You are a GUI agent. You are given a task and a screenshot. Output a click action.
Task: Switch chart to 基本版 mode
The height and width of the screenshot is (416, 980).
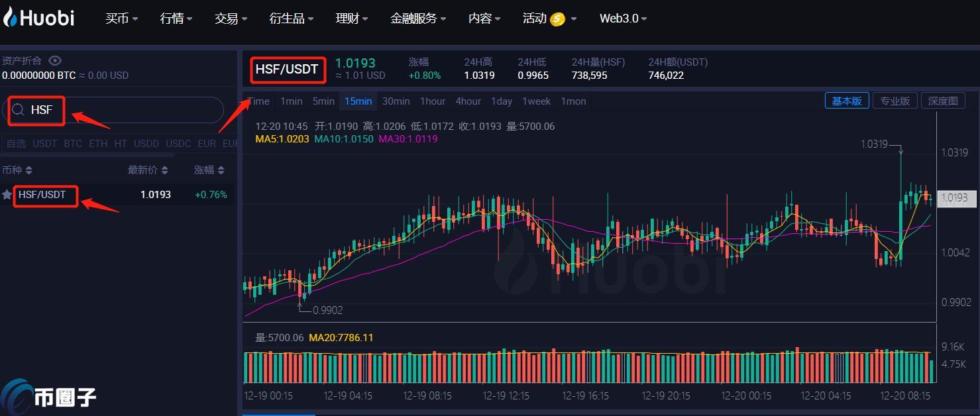(x=846, y=101)
